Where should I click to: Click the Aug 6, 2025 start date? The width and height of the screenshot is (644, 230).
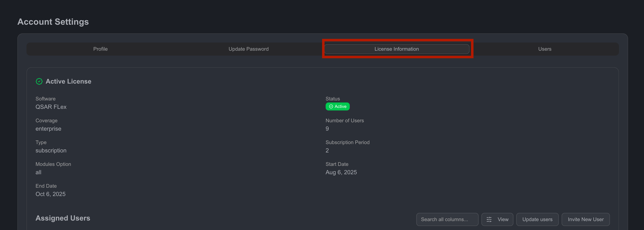[x=341, y=172]
